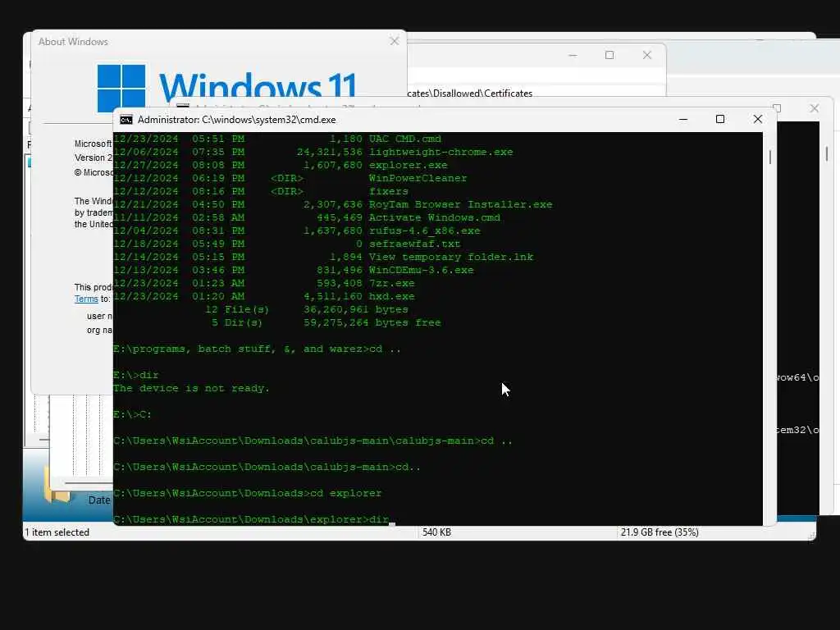Click the 'Date' label in the Explorer window
The width and height of the screenshot is (840, 630).
(99, 500)
